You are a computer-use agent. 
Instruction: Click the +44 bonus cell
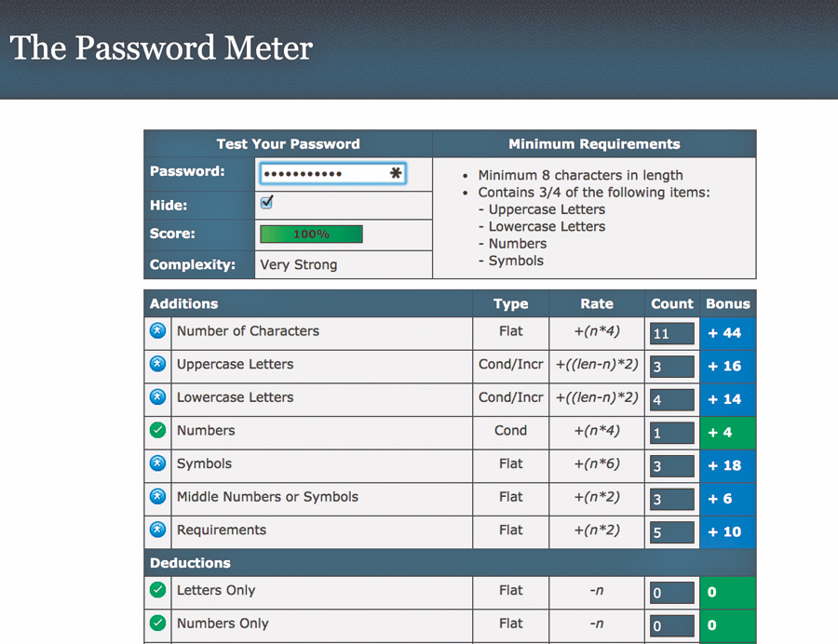(725, 333)
